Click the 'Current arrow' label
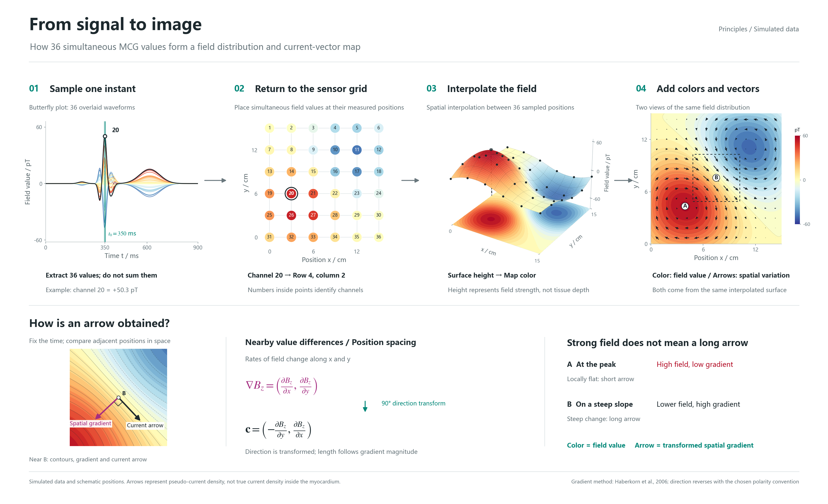The image size is (828, 504). (x=145, y=425)
